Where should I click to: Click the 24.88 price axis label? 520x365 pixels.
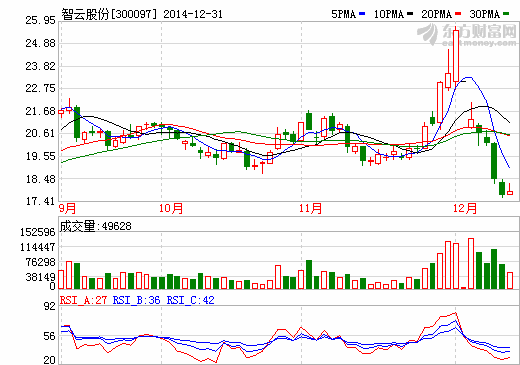(40, 43)
